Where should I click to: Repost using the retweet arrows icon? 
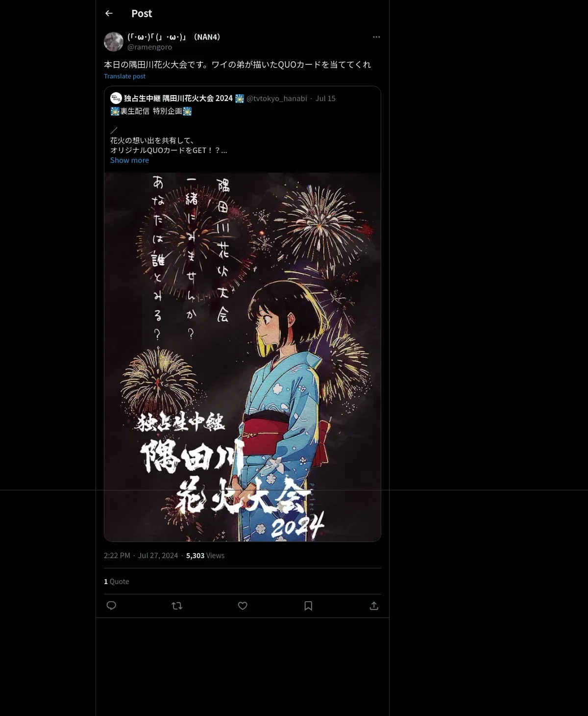(177, 606)
